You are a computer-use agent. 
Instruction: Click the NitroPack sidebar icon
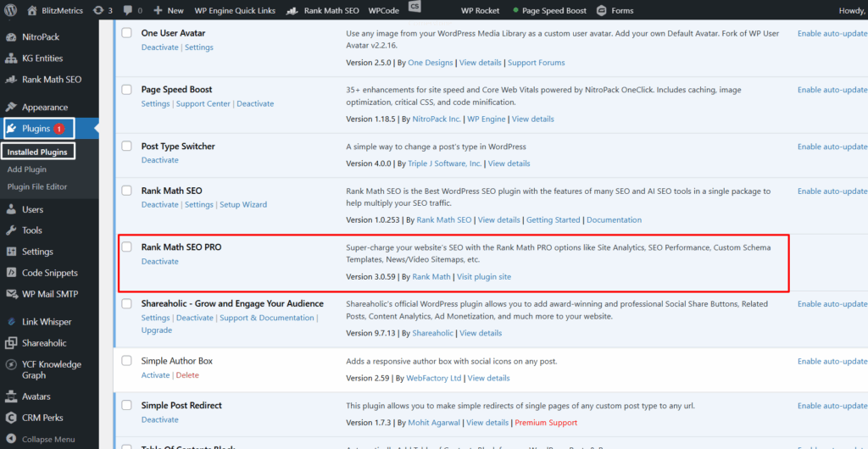(10, 37)
